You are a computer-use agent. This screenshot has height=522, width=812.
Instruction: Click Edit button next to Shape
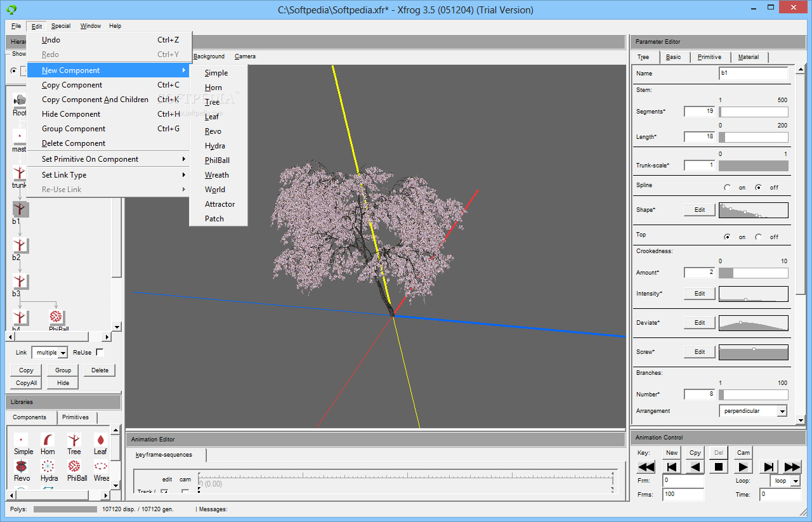click(700, 210)
